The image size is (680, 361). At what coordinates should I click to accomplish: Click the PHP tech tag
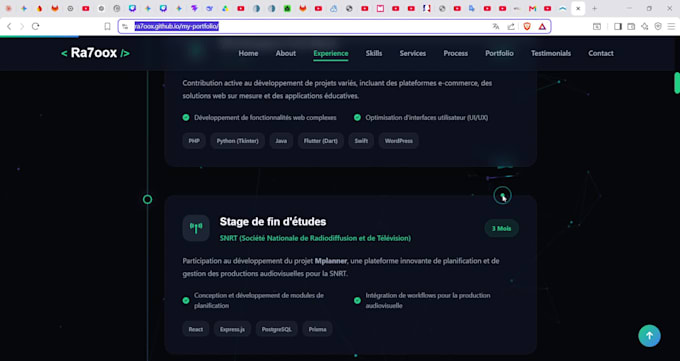coord(194,141)
